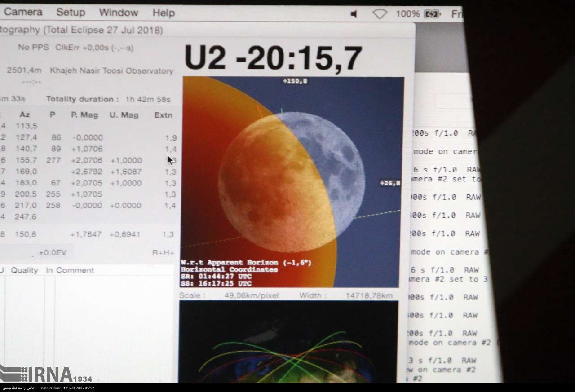Click the 2501,4m elevation value

point(24,70)
